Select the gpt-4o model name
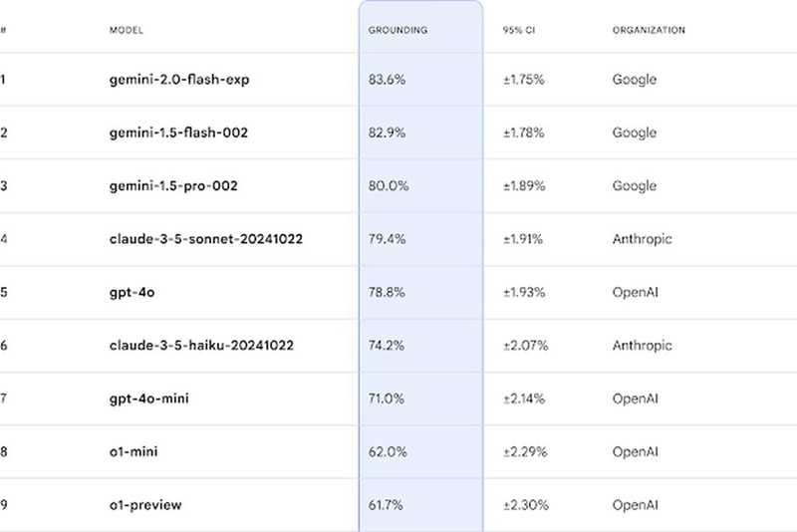Screen dimensions: 797x532 (x=132, y=293)
